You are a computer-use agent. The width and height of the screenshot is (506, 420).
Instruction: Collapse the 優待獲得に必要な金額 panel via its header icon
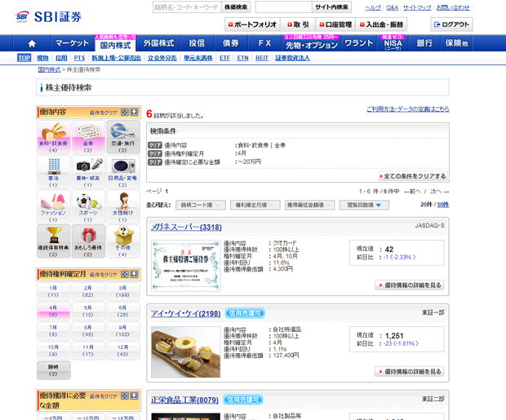[x=134, y=396]
